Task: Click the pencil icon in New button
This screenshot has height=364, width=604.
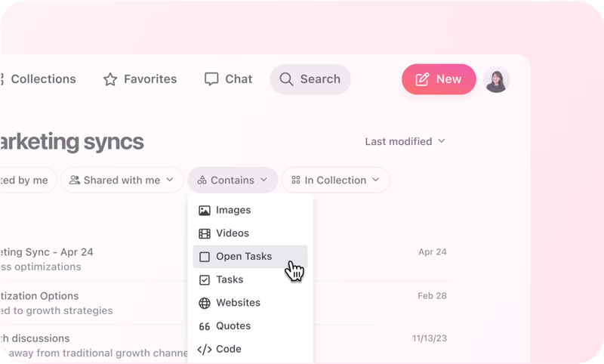Action: click(x=422, y=79)
